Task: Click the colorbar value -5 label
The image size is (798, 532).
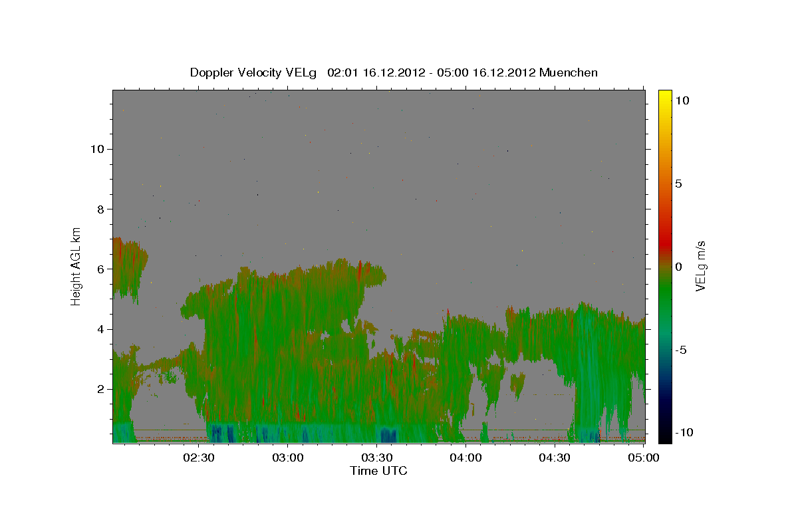Action: (681, 350)
